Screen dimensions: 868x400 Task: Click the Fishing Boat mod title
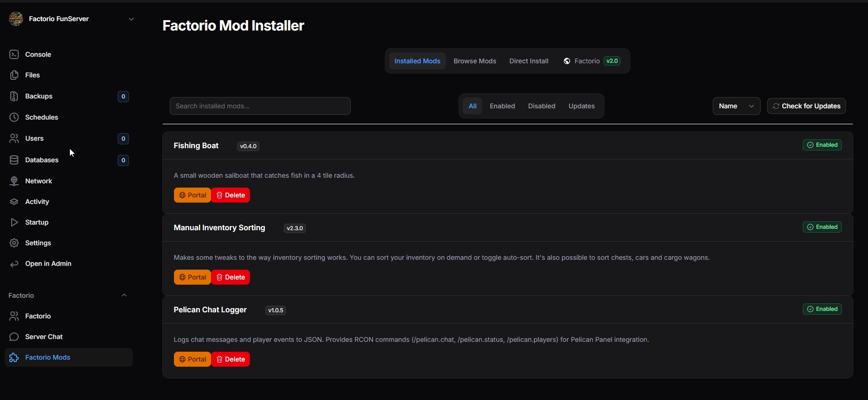pyautogui.click(x=196, y=146)
